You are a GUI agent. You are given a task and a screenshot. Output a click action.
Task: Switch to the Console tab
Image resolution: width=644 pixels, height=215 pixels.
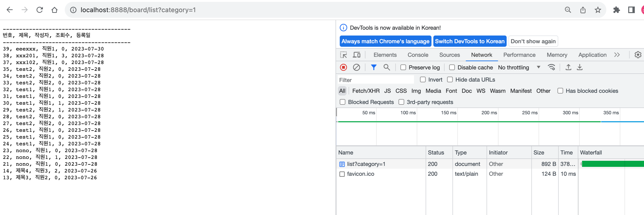[418, 55]
